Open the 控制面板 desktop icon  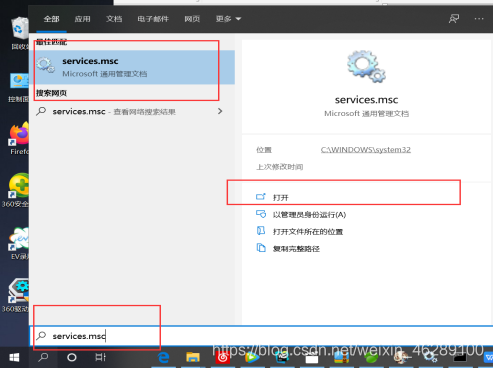(x=19, y=88)
